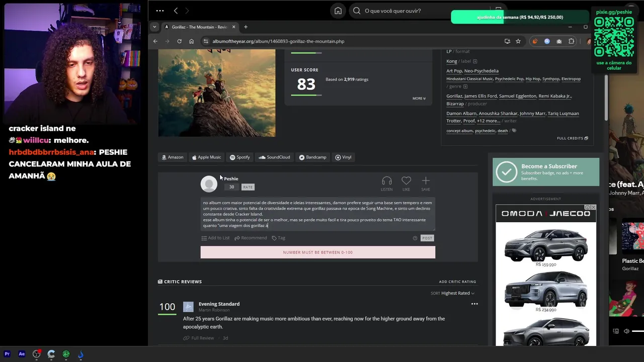Viewport: 644px width, 362px height.
Task: Open Spotify three-dot menu
Action: (x=160, y=11)
